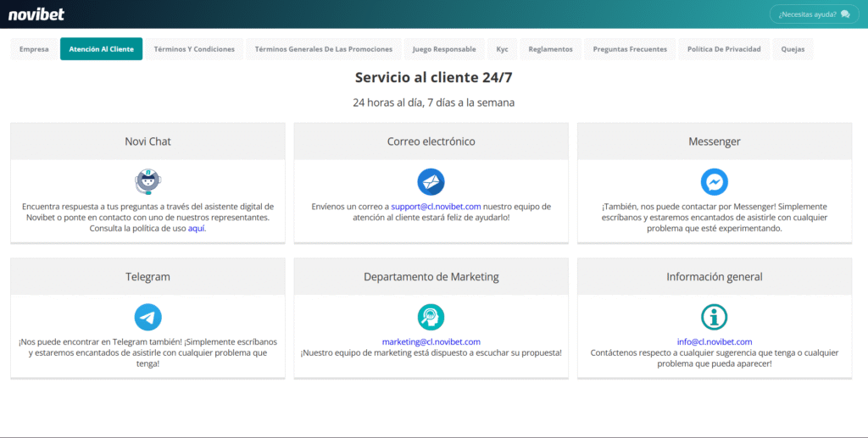Open Términos Generales De Las Promociones tab

[x=323, y=49]
